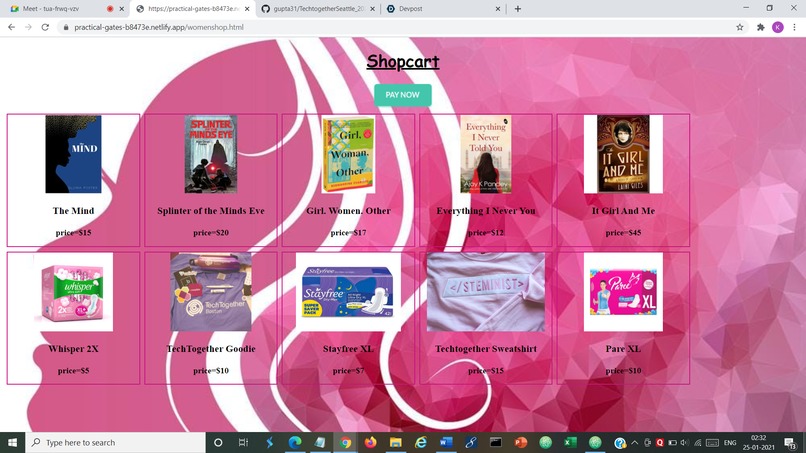The height and width of the screenshot is (453, 806).
Task: Open Task View in the taskbar
Action: point(243,442)
